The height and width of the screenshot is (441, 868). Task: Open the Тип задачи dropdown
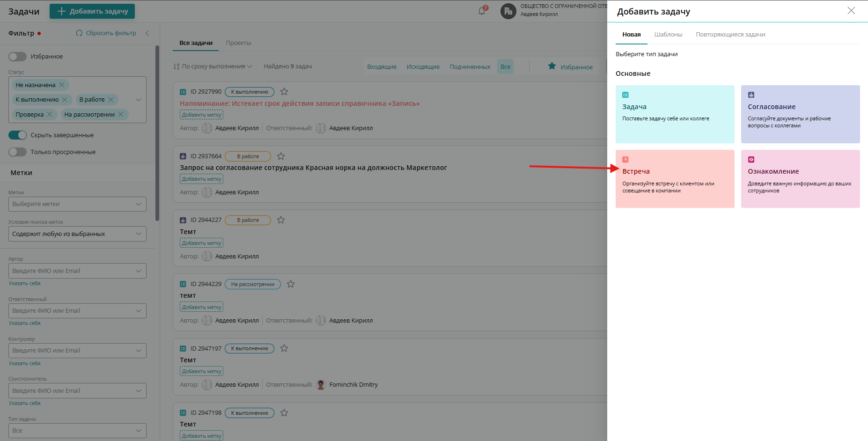pyautogui.click(x=77, y=431)
